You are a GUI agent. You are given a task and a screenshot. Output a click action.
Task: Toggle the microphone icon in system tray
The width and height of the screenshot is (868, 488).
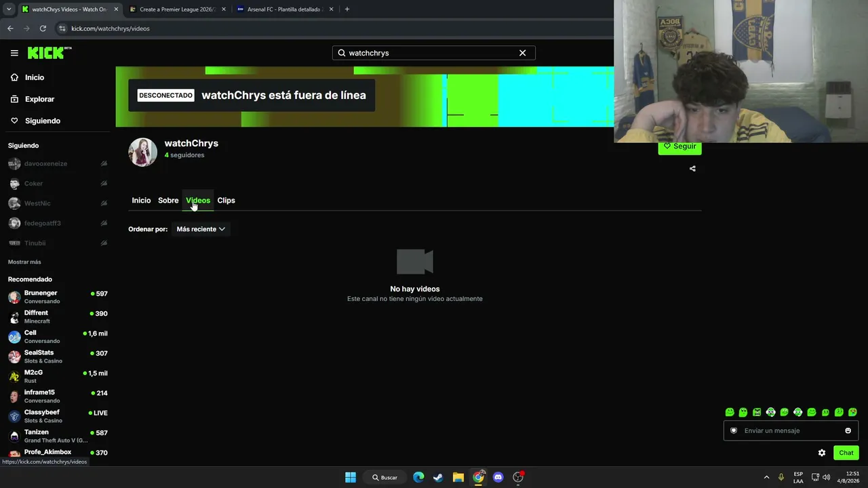pos(781,477)
